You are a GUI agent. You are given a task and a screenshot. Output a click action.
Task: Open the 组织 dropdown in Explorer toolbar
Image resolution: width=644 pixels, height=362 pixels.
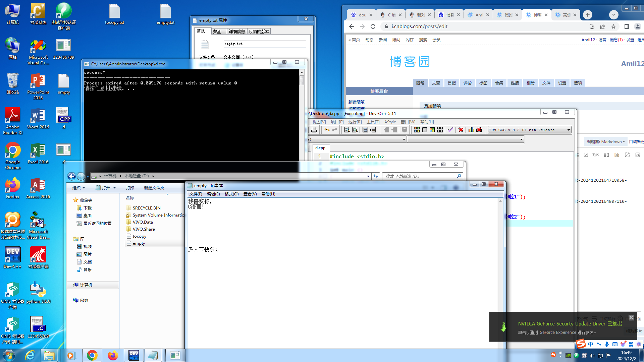[x=79, y=188]
